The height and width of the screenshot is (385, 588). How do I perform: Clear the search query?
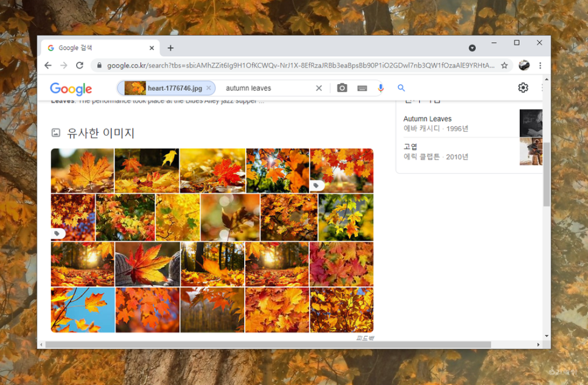point(319,88)
